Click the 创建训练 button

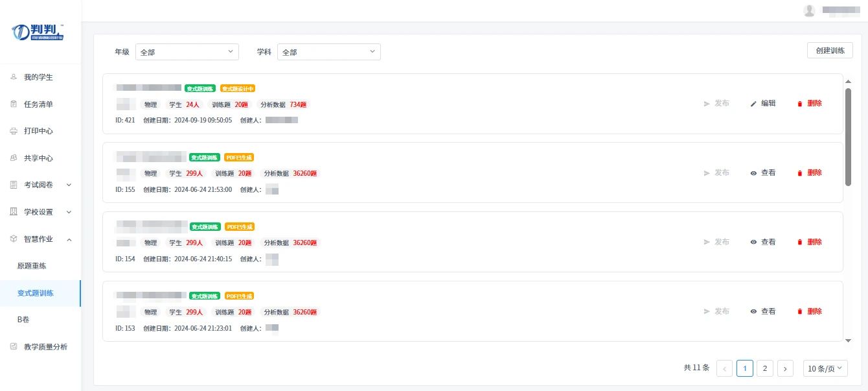click(x=830, y=51)
